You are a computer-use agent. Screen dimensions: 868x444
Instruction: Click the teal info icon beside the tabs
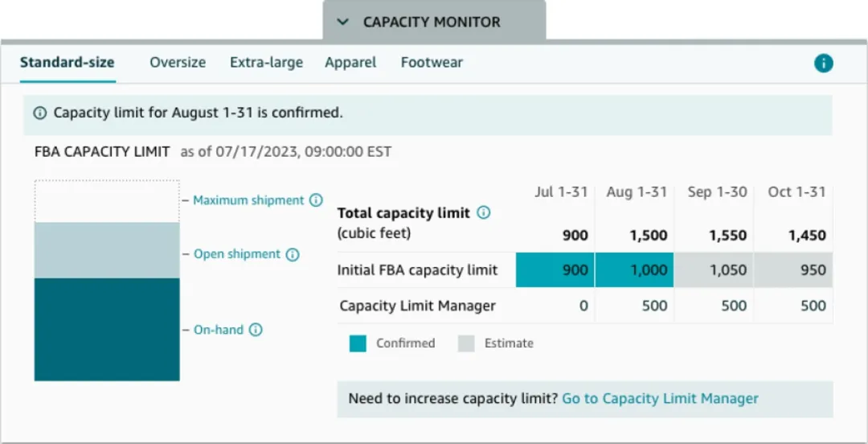point(823,64)
